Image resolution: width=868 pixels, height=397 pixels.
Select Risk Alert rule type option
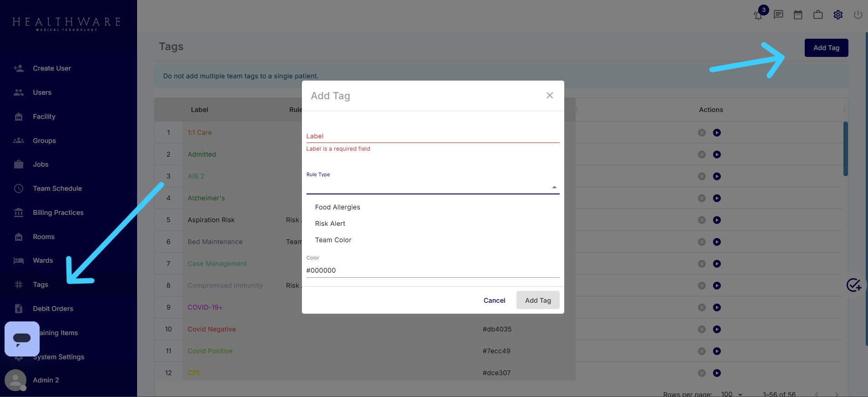(330, 224)
